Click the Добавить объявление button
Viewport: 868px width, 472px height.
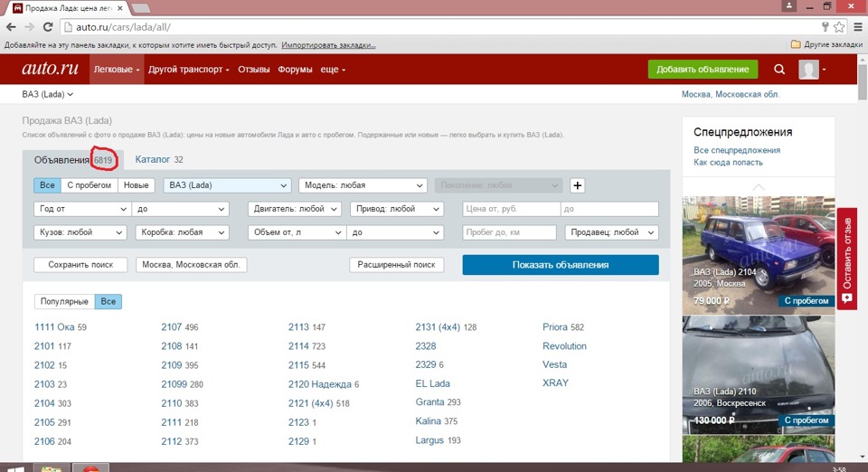pos(703,69)
